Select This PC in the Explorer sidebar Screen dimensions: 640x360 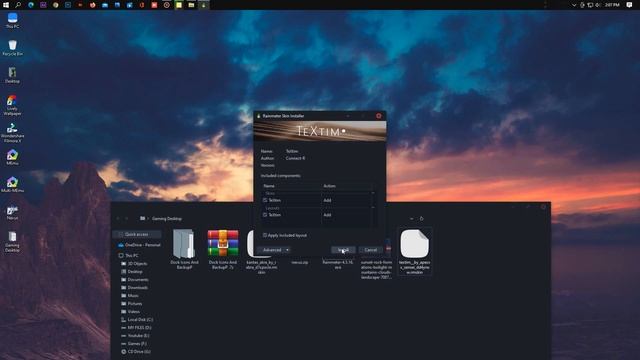point(129,256)
